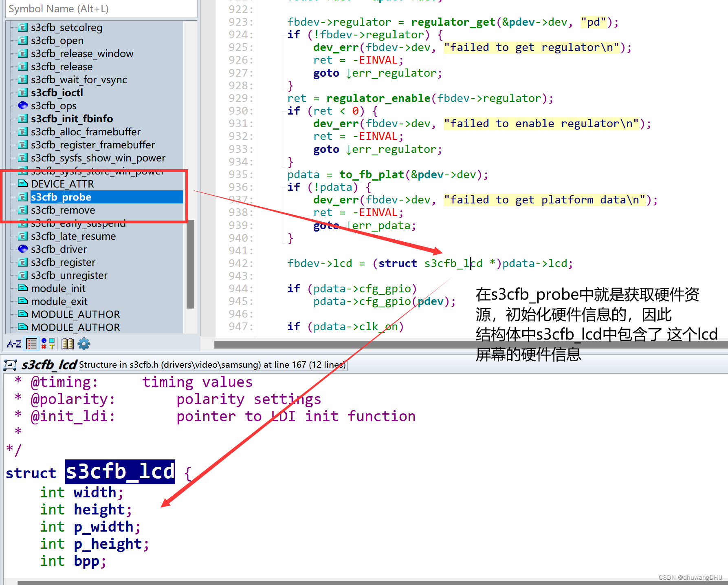
Task: Click blue variable icon beside s3cfb_driver
Action: point(23,249)
